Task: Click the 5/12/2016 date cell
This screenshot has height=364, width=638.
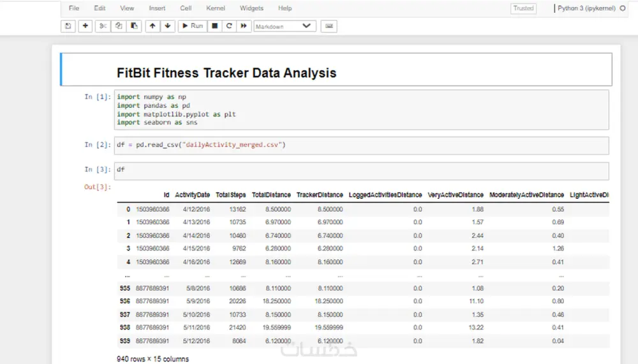Action: point(197,341)
